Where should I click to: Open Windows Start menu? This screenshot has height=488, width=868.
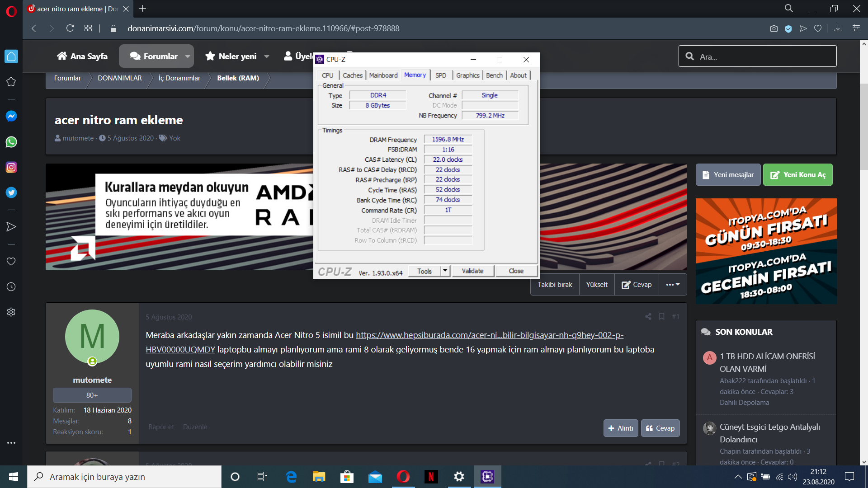click(x=14, y=477)
